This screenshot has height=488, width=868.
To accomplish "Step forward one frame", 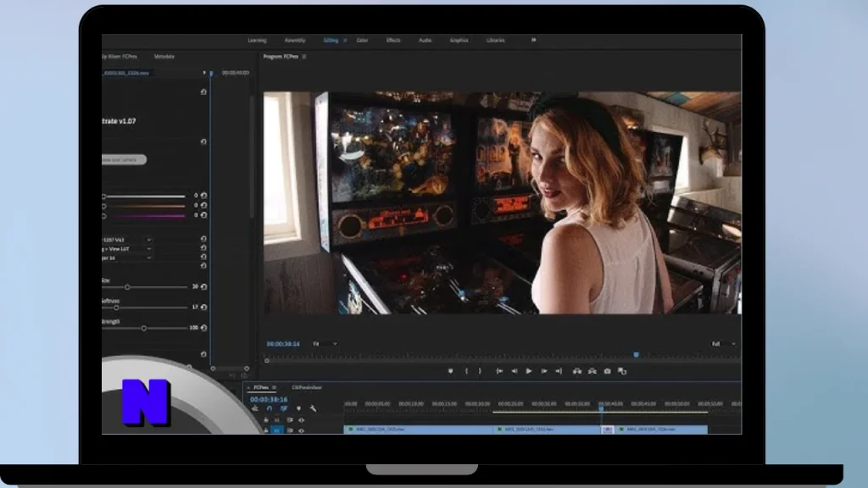I will (x=543, y=371).
